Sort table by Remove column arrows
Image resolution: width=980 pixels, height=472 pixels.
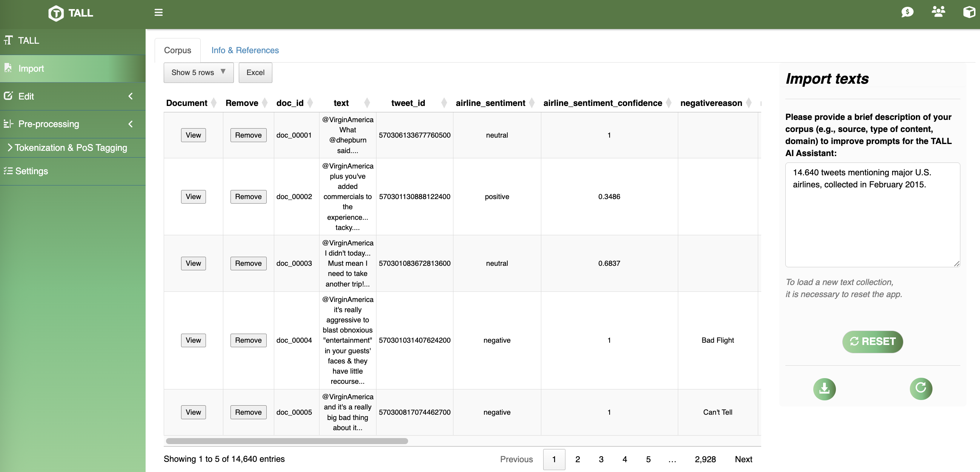tap(265, 103)
